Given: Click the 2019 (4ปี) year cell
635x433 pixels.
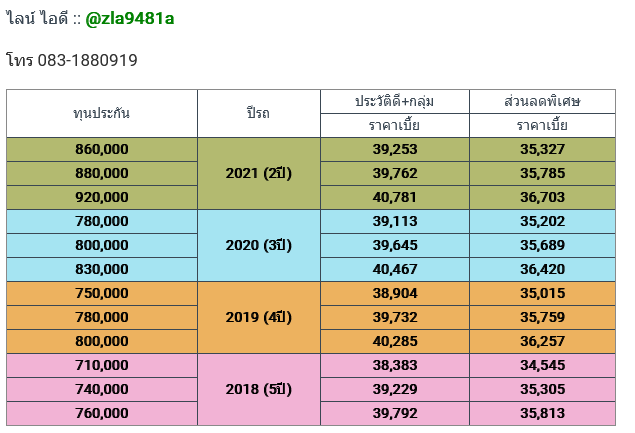Looking at the screenshot, I should 258,317.
